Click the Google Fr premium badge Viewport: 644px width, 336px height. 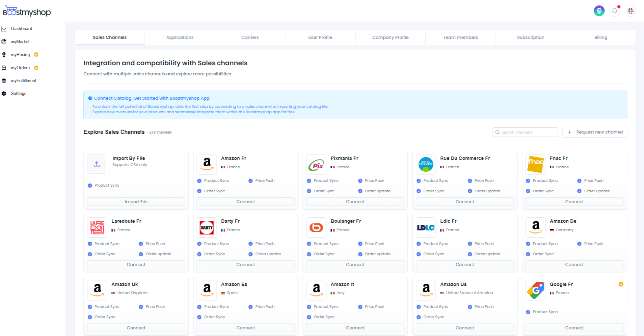[621, 284]
